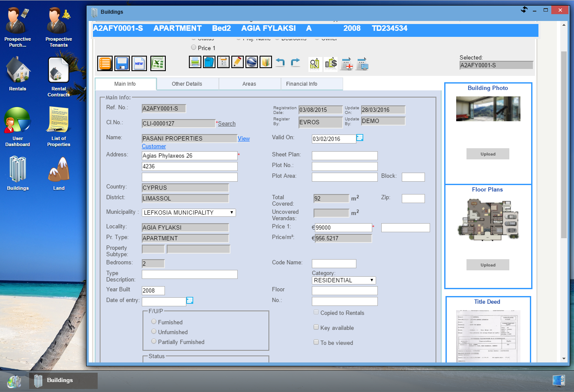The height and width of the screenshot is (392, 574).
Task: Open Prospective Tenants desktop icon
Action: [x=59, y=27]
